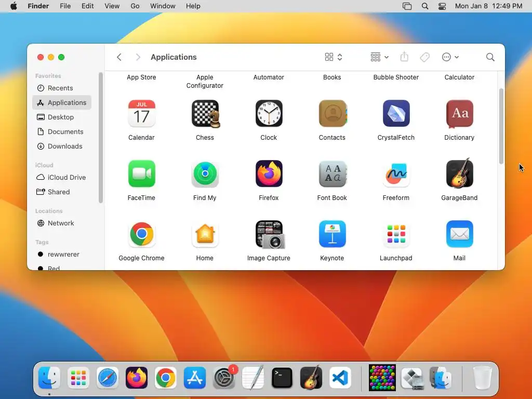
Task: Click the date and time in the menu bar
Action: (x=488, y=6)
